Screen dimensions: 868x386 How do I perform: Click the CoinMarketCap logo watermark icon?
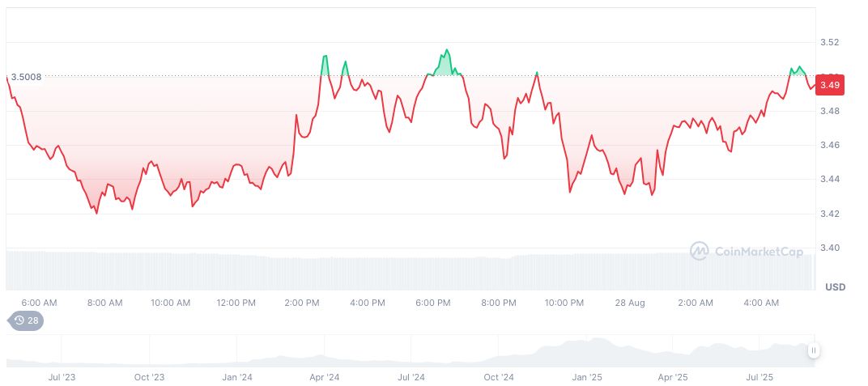(699, 252)
